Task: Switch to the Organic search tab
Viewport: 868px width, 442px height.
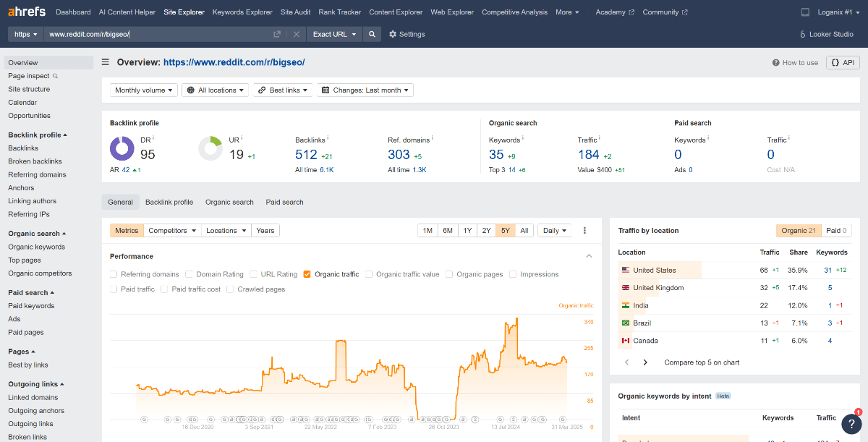Action: [229, 202]
